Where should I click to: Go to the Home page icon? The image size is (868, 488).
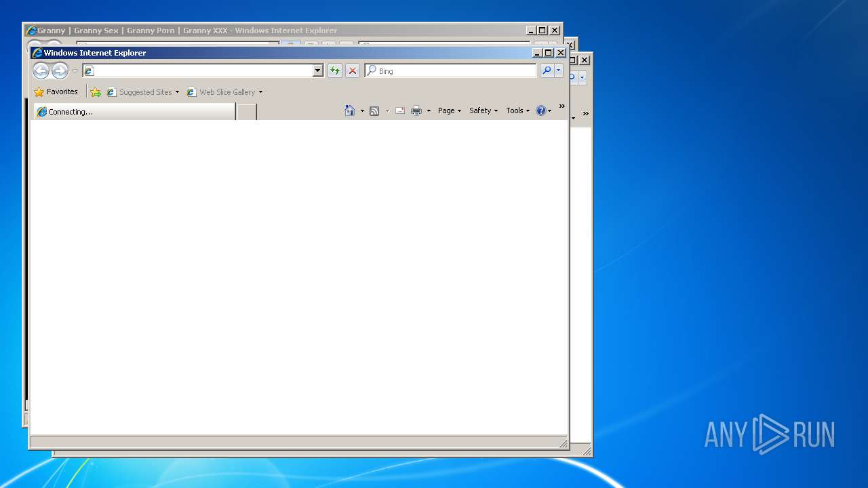(350, 110)
